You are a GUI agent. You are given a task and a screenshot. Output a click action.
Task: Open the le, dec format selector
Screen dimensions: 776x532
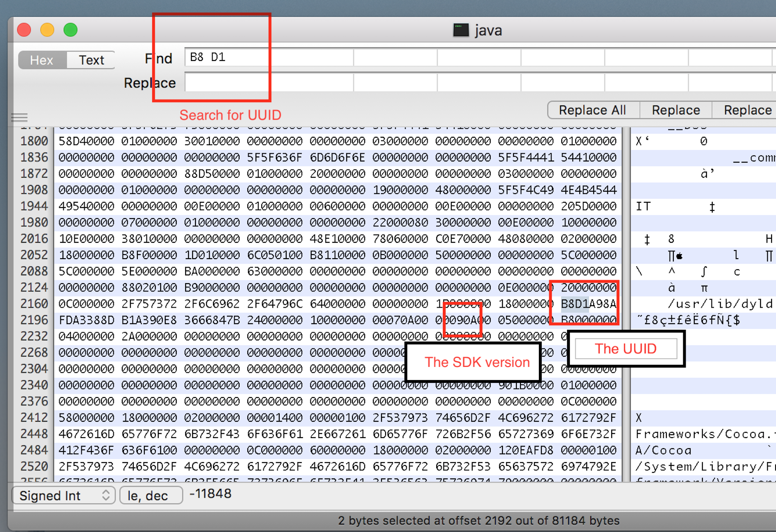pyautogui.click(x=150, y=496)
